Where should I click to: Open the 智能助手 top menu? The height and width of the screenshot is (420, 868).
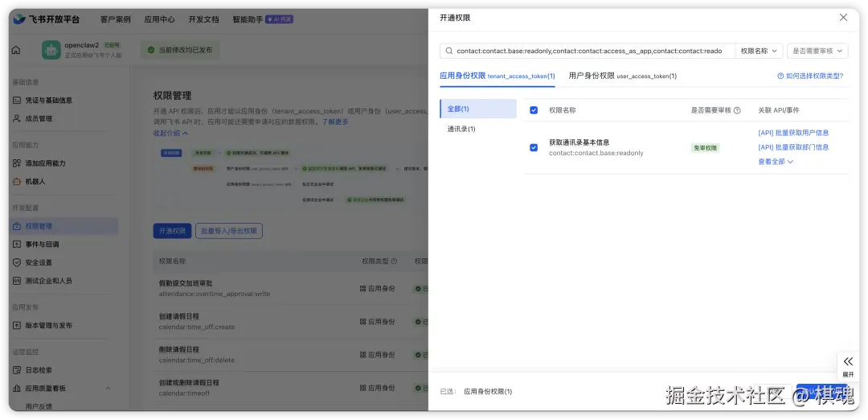[x=248, y=19]
